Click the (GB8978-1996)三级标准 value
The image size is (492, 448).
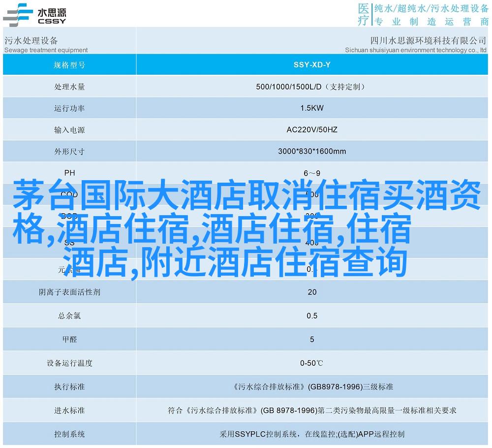pyautogui.click(x=350, y=387)
